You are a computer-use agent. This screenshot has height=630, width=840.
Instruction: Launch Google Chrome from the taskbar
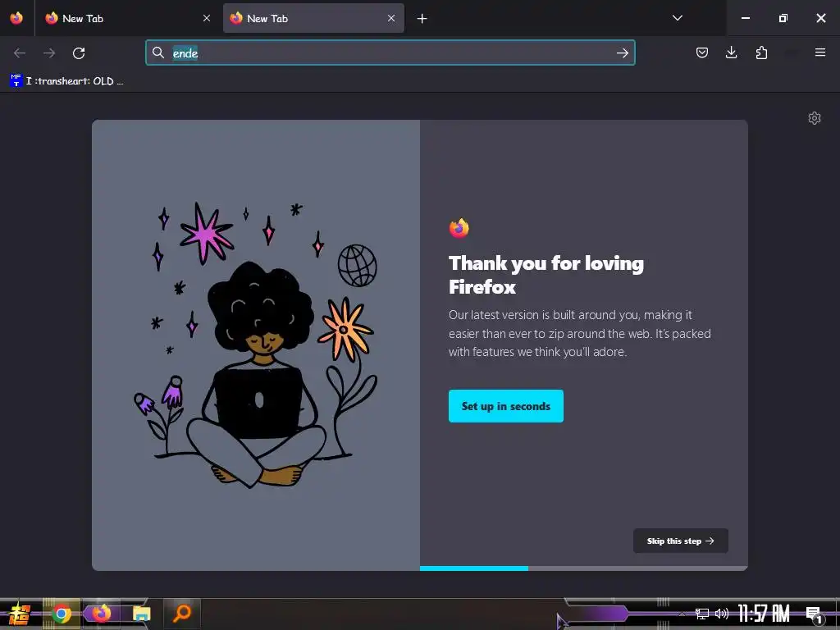click(61, 614)
